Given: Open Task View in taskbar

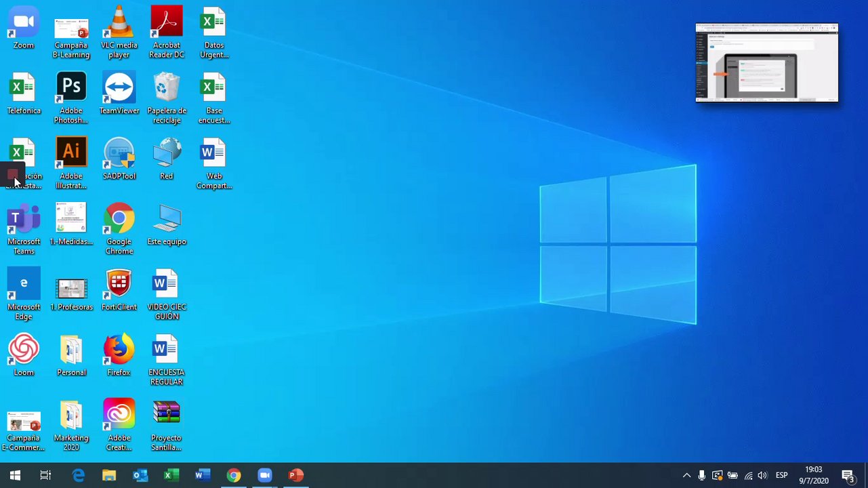Looking at the screenshot, I should tap(45, 475).
